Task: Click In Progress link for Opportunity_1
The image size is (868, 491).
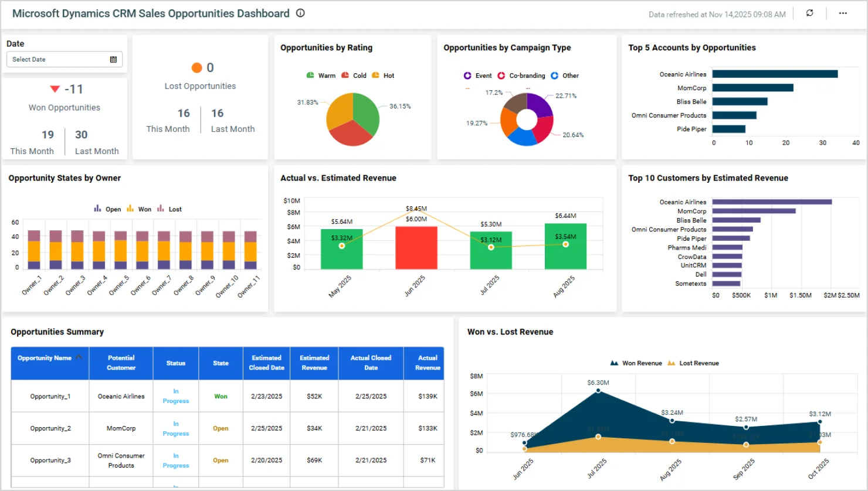Action: 175,396
